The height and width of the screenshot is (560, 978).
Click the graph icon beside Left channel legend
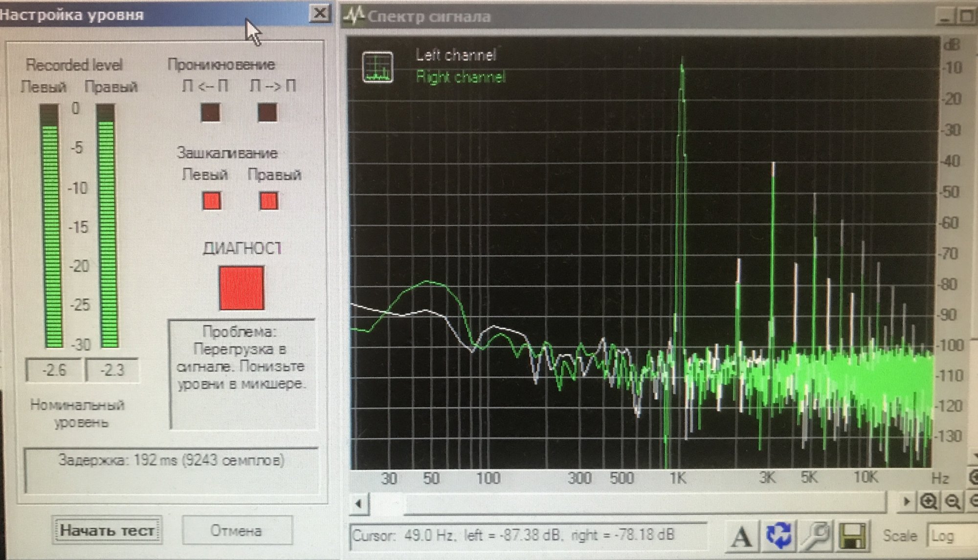pyautogui.click(x=378, y=67)
